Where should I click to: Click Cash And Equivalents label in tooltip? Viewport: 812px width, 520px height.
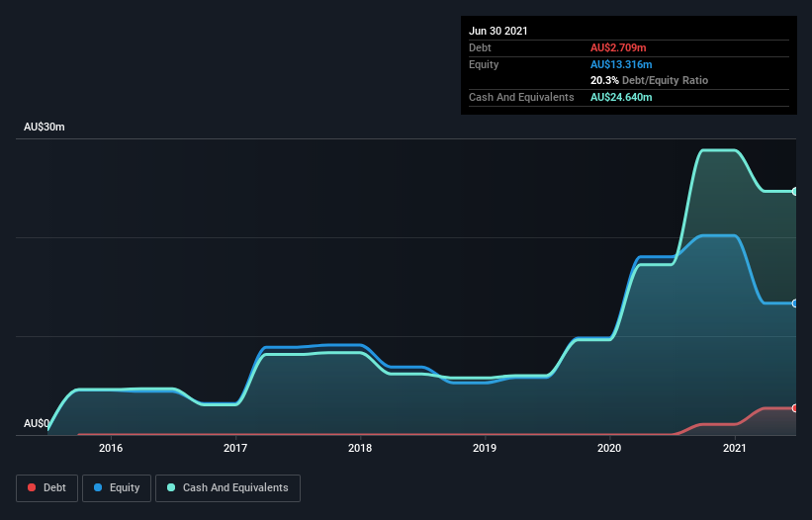[521, 97]
